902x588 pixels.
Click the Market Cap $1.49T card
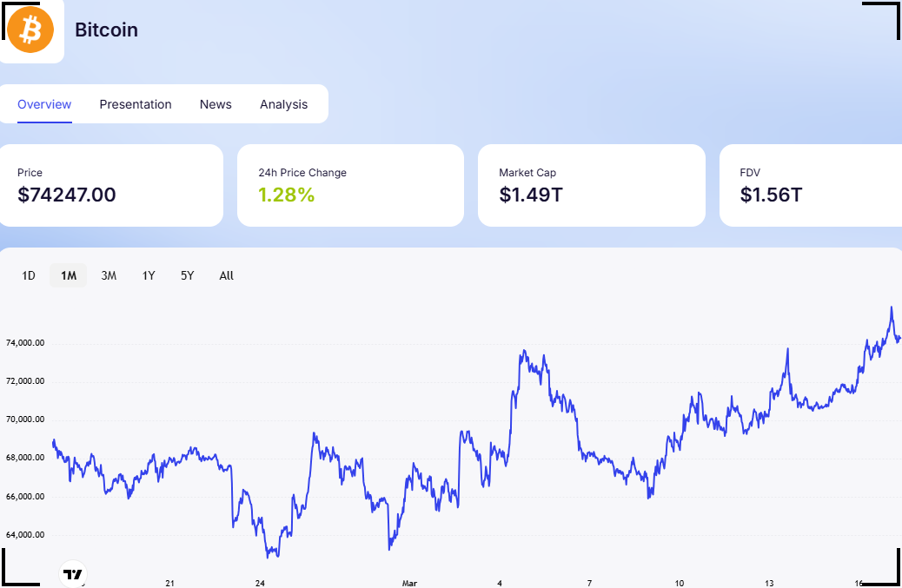click(x=591, y=185)
